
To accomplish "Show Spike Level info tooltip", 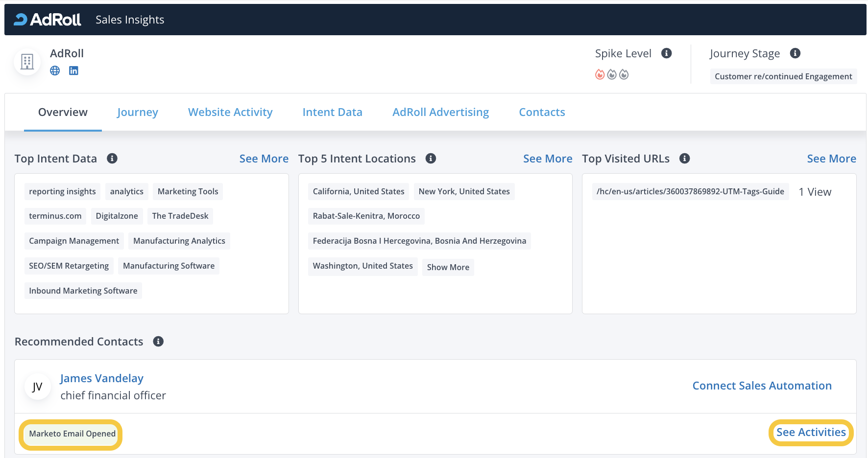I will point(667,53).
